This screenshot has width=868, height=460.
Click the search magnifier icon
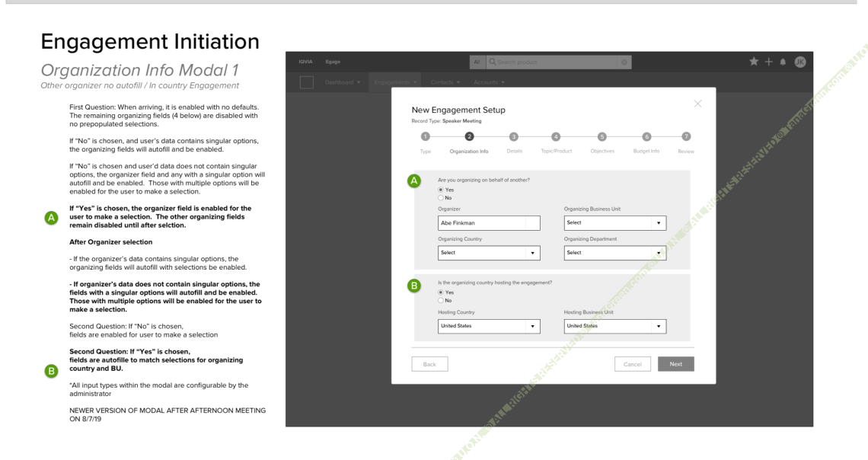492,62
